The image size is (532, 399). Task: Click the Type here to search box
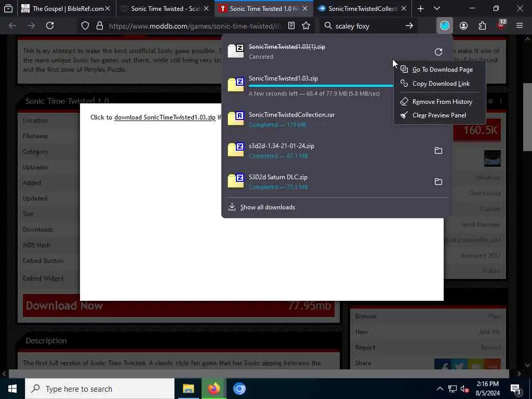(100, 389)
